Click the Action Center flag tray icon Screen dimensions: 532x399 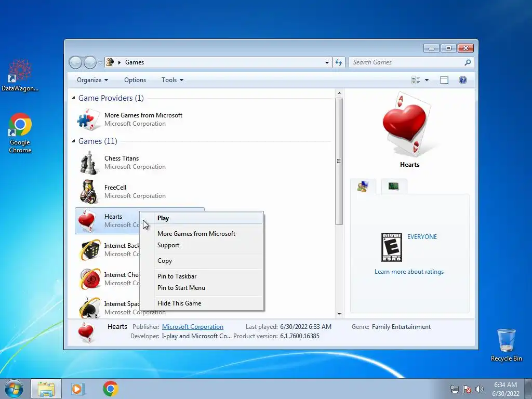tap(467, 389)
